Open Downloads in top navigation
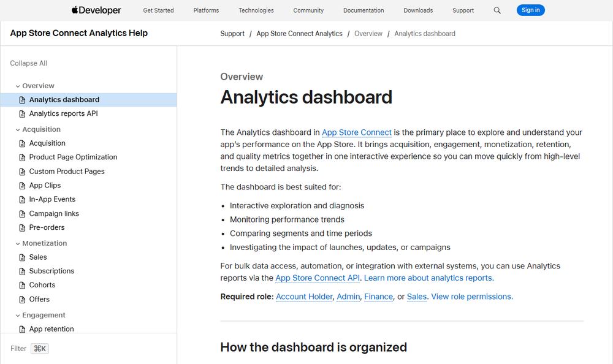The image size is (613, 364). (418, 10)
